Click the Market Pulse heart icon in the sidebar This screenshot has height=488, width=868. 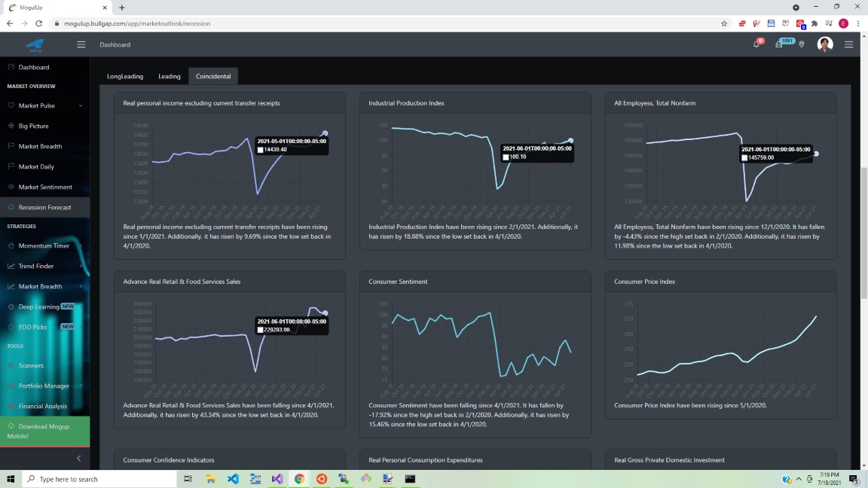coord(11,105)
